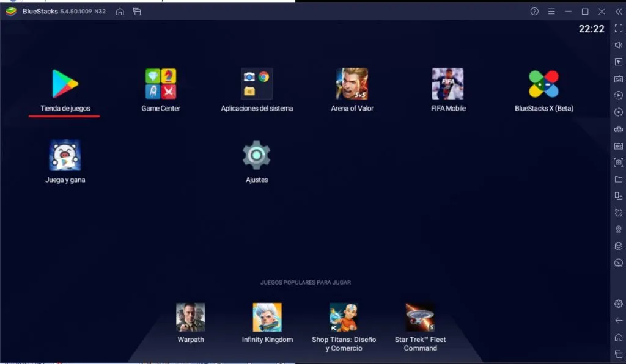The height and width of the screenshot is (364, 626).
Task: Launch FIFA Mobile
Action: 447,84
